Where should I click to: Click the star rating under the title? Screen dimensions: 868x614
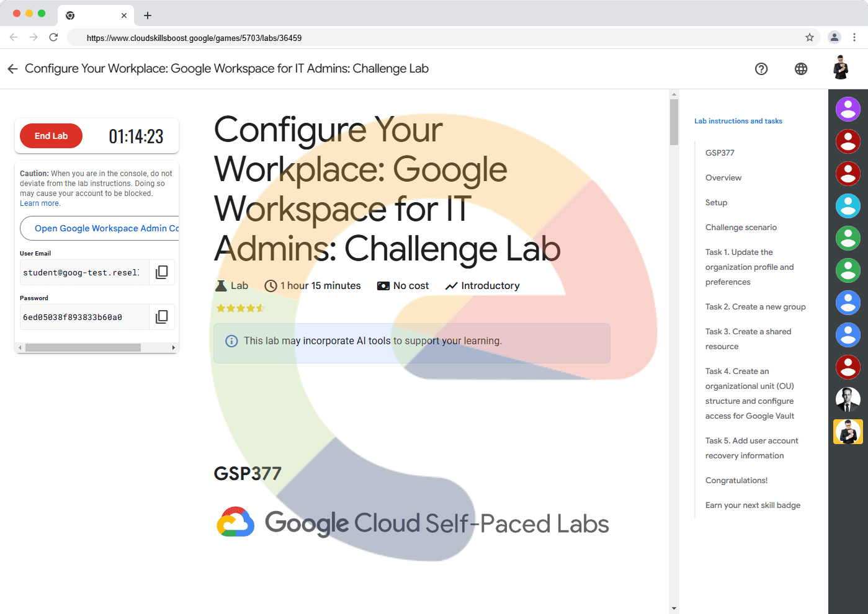[x=240, y=308]
